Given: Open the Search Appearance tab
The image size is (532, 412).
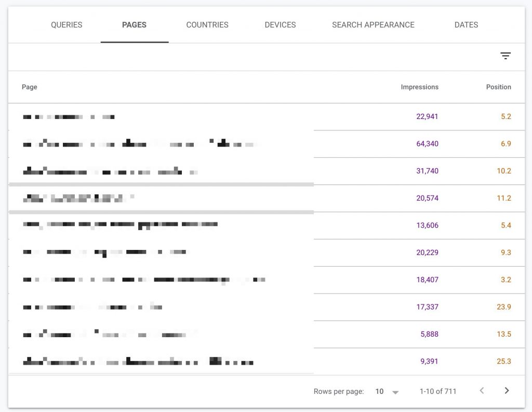Looking at the screenshot, I should 373,25.
